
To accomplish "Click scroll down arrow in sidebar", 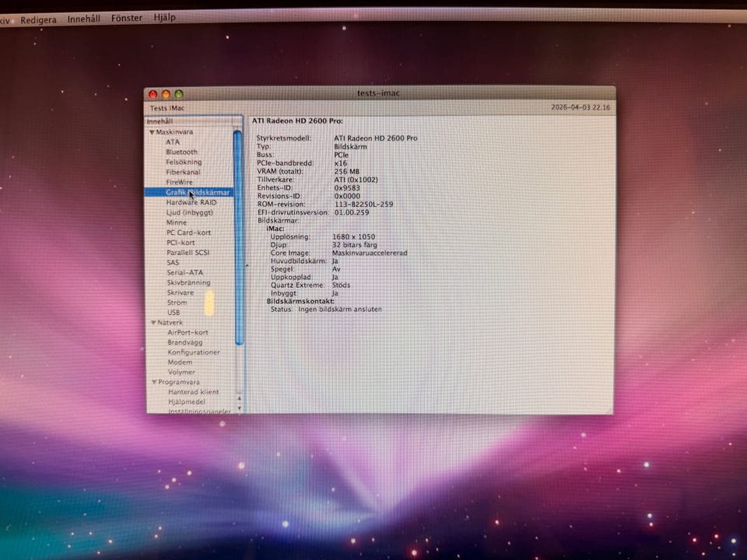I will [239, 408].
